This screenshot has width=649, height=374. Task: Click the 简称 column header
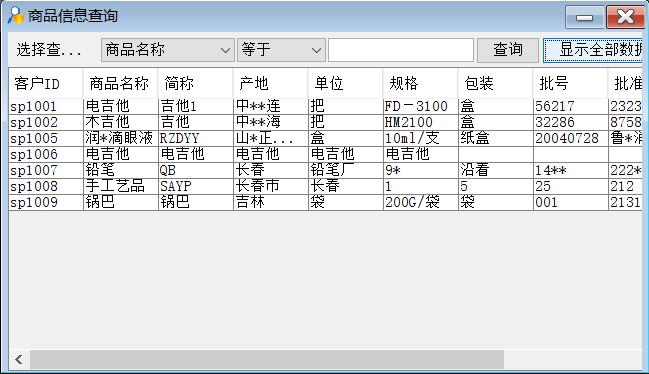tap(195, 84)
